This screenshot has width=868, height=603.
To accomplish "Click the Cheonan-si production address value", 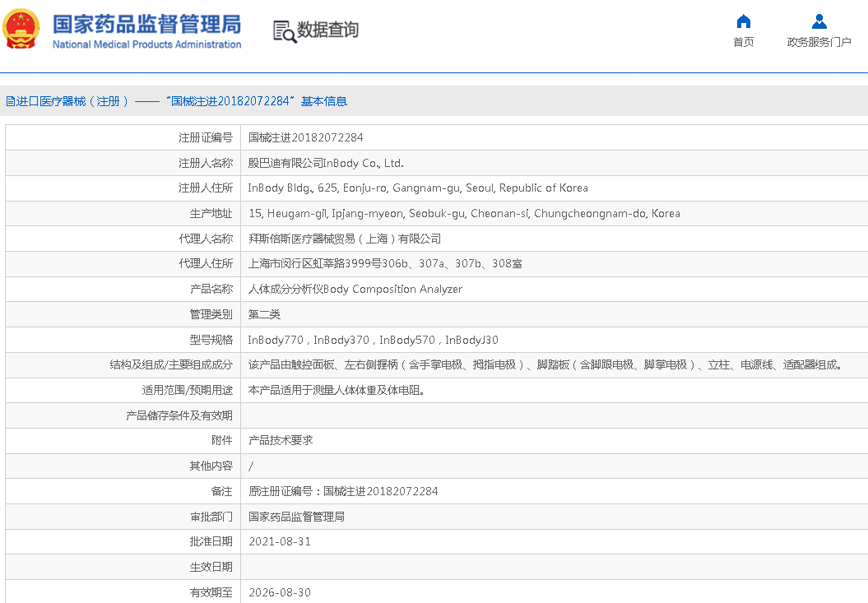I will tap(464, 213).
